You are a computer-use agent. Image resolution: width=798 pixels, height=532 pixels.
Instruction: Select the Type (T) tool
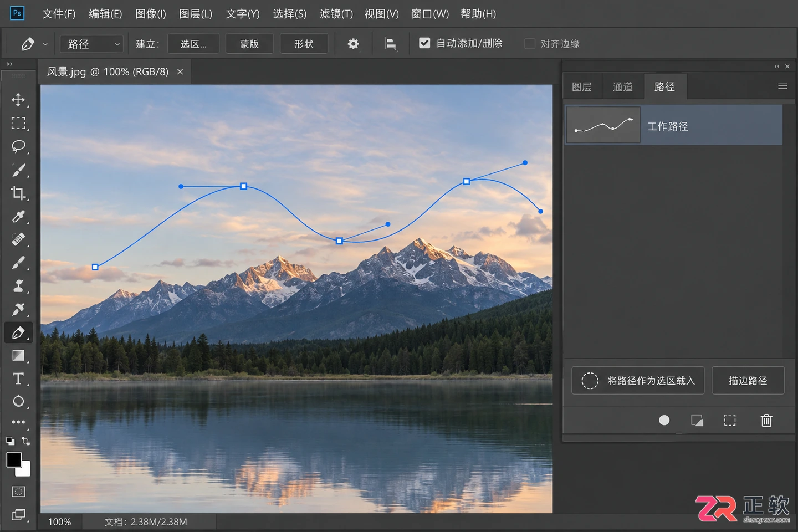point(18,378)
